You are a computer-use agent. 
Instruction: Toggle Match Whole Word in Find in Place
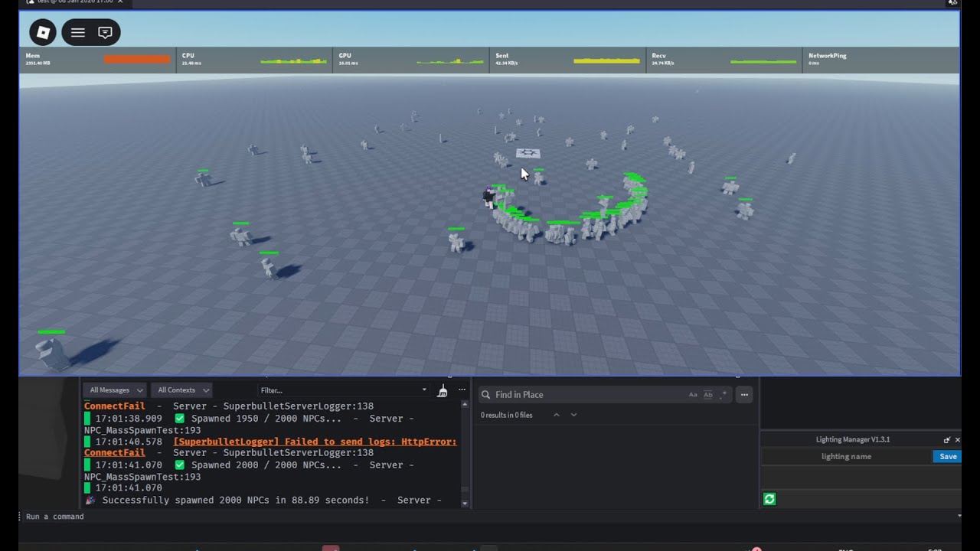pos(708,395)
